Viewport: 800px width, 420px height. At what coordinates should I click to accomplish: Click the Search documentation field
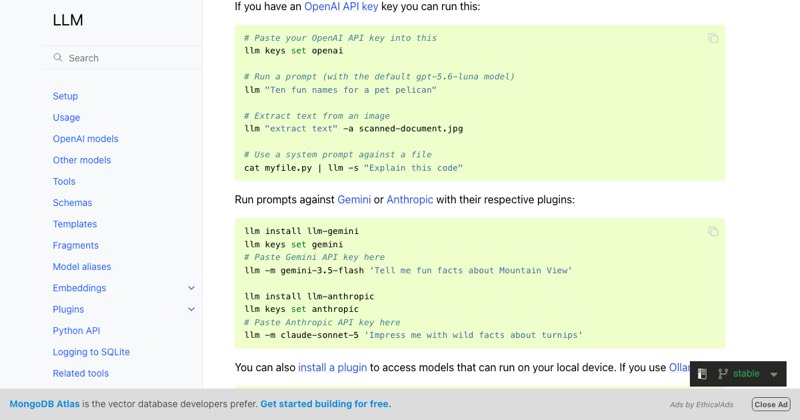123,58
